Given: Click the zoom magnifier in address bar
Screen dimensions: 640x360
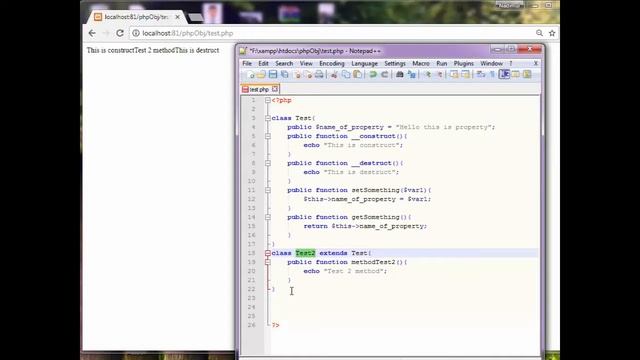Looking at the screenshot, I should (x=539, y=33).
